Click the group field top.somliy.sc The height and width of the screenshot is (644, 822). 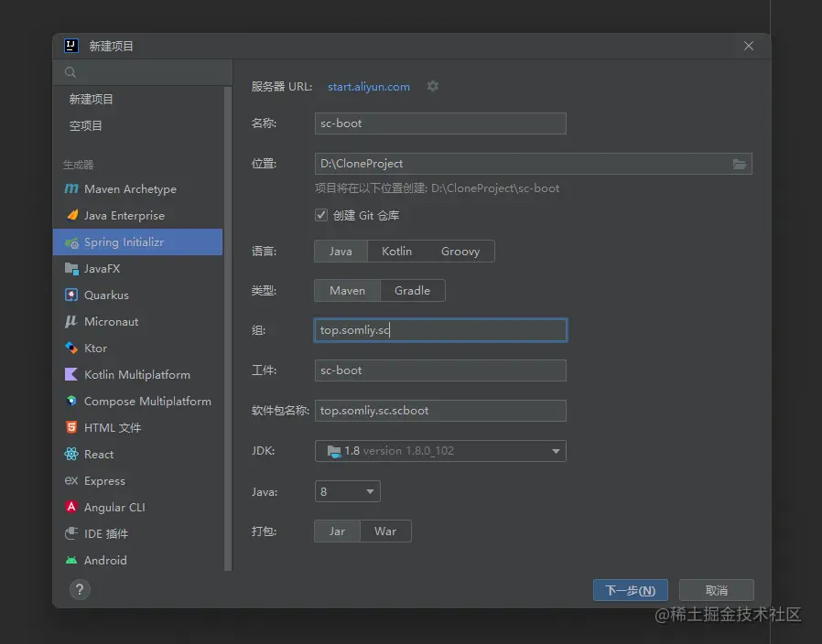point(440,330)
